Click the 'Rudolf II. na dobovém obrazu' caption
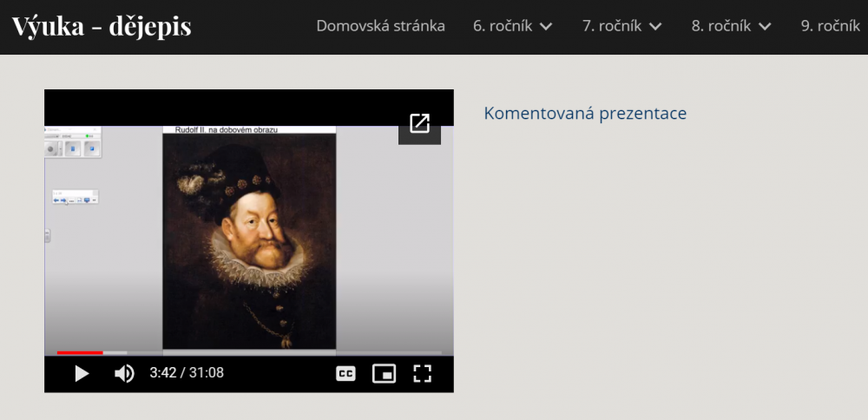Screen dimensions: 868x420 pyautogui.click(x=226, y=130)
